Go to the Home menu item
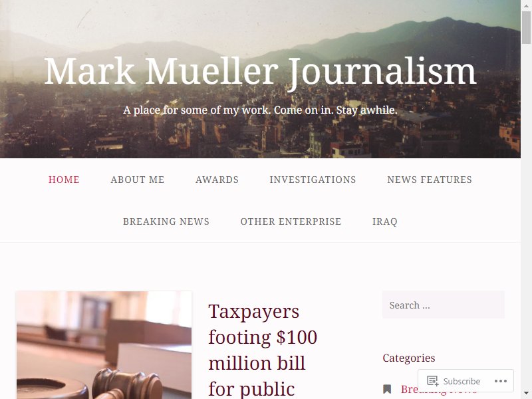532x399 pixels. pyautogui.click(x=64, y=180)
